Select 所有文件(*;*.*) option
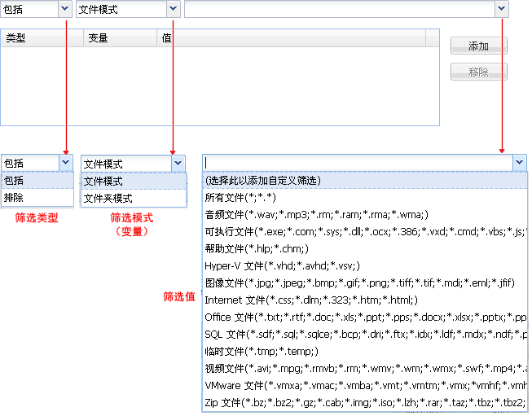This screenshot has width=532, height=416. point(365,197)
